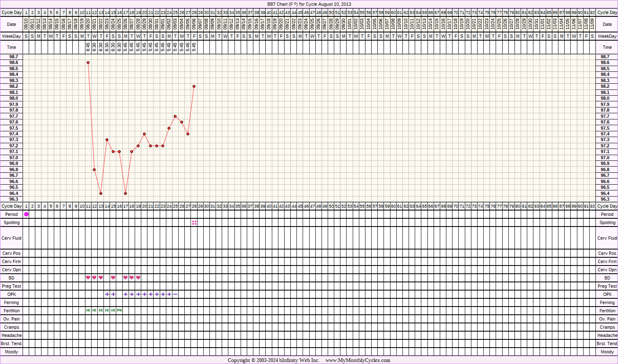This screenshot has height=364, width=618.
Task: Click the right-side BD row label
Action: point(607,278)
